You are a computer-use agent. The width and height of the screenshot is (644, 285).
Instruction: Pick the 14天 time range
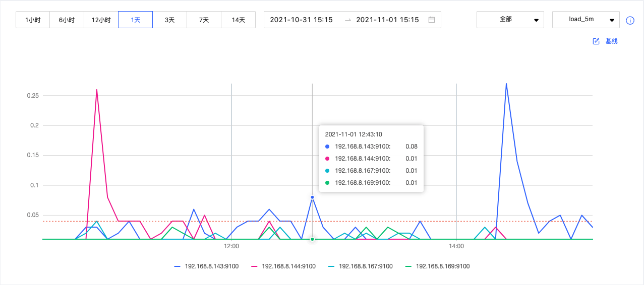click(238, 20)
